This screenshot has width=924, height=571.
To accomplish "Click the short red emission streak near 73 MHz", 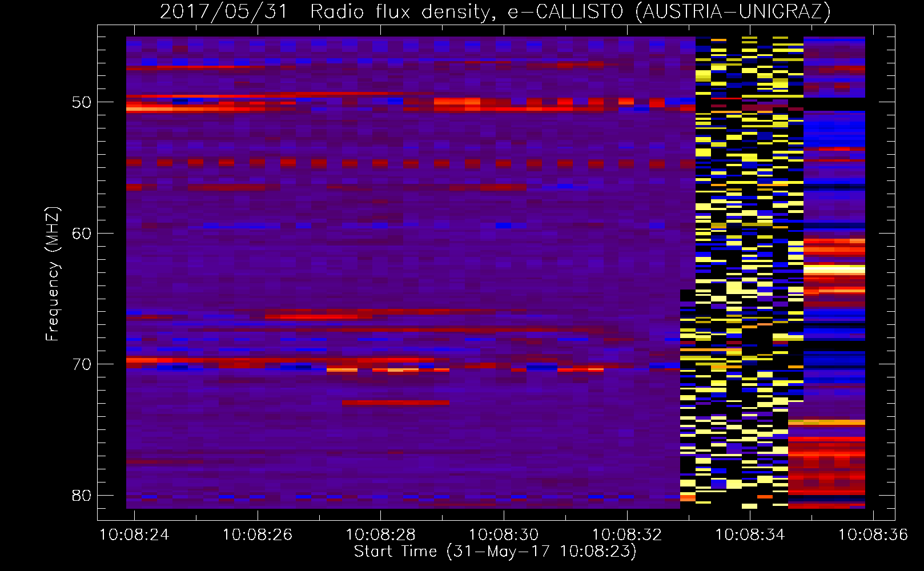I will 396,403.
